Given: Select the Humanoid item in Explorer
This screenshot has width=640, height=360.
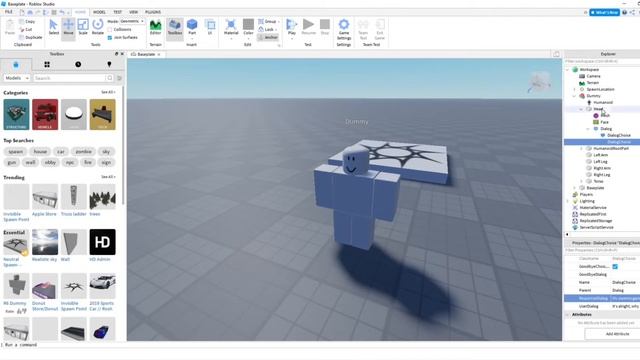Looking at the screenshot, I should tap(602, 102).
